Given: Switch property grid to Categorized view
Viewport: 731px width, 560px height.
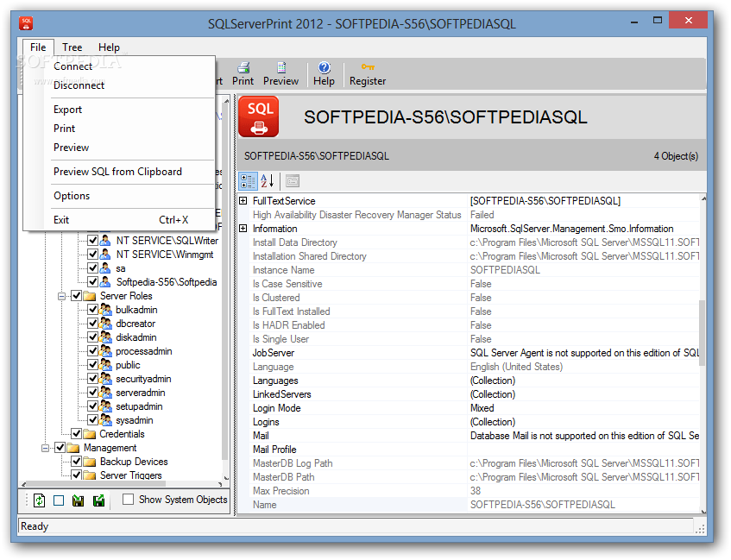Looking at the screenshot, I should (x=248, y=181).
